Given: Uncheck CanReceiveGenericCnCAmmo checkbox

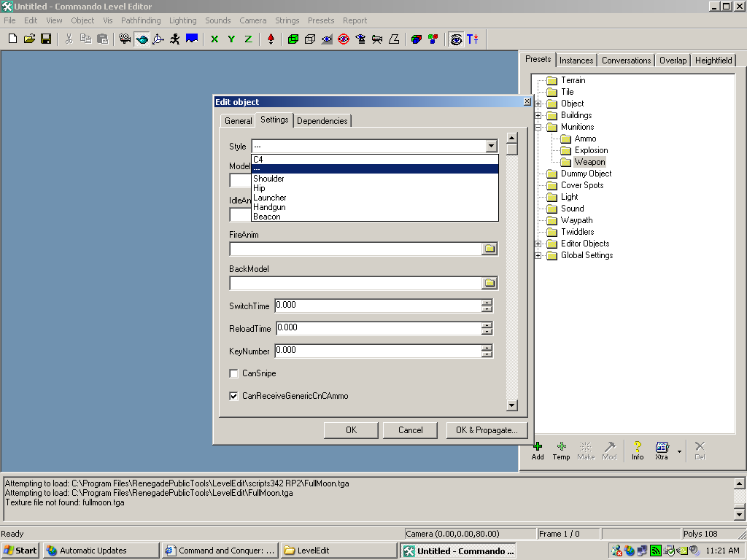Looking at the screenshot, I should pyautogui.click(x=234, y=397).
